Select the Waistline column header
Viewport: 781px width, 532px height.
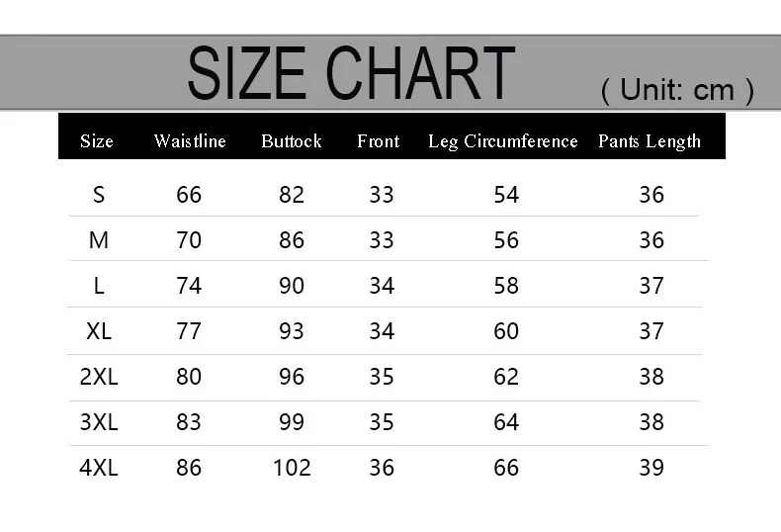point(190,141)
